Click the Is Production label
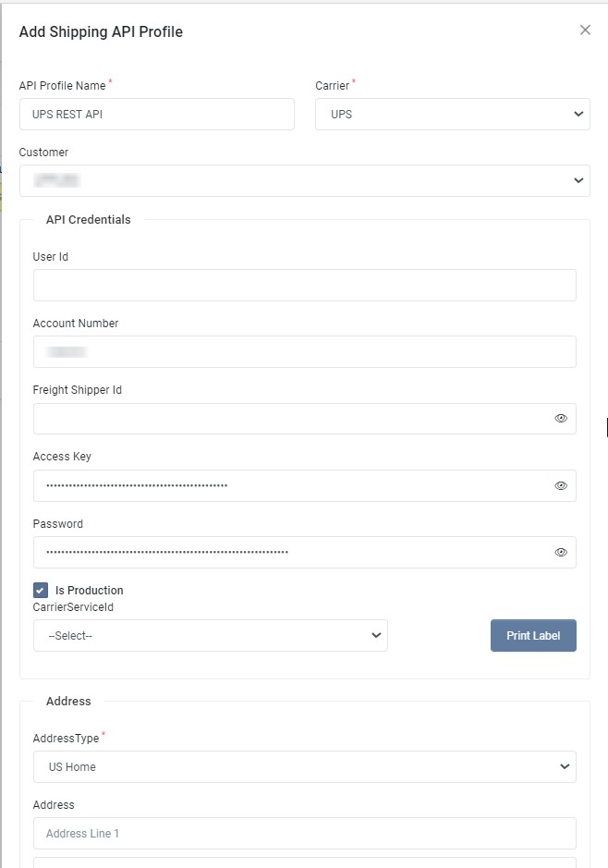 (x=89, y=590)
